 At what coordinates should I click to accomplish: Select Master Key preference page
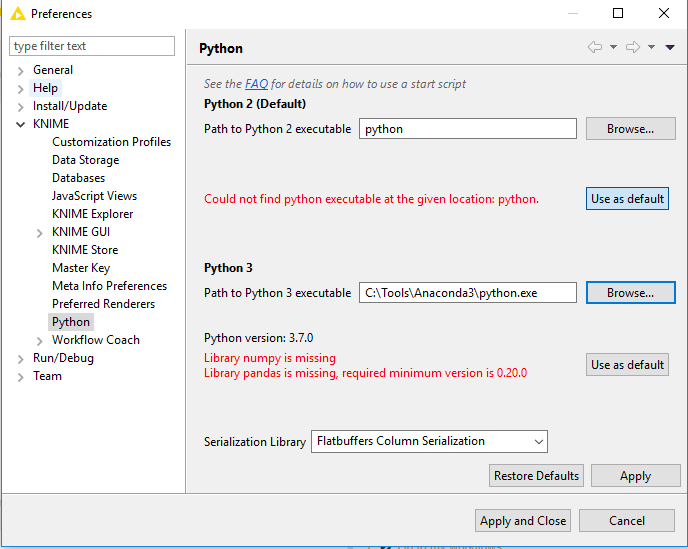point(81,268)
